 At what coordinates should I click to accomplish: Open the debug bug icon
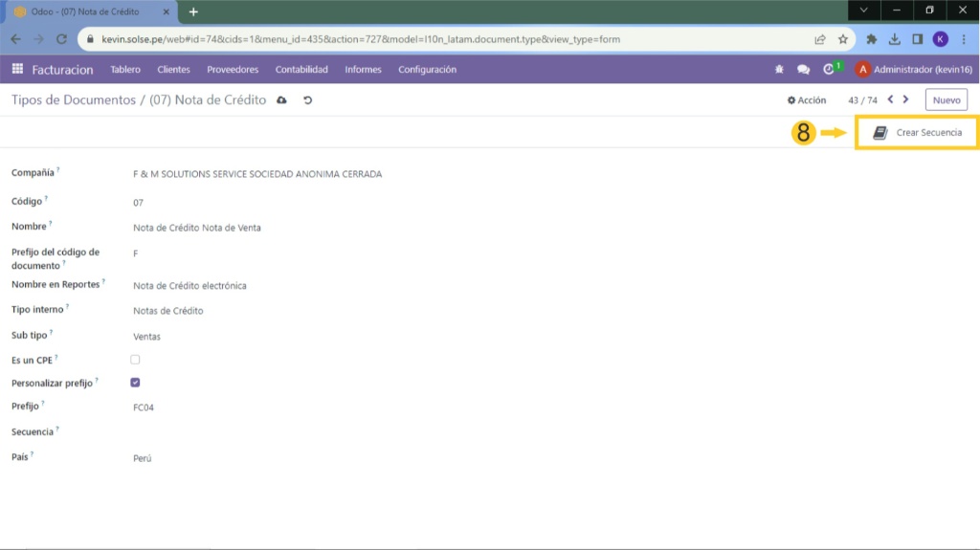779,70
